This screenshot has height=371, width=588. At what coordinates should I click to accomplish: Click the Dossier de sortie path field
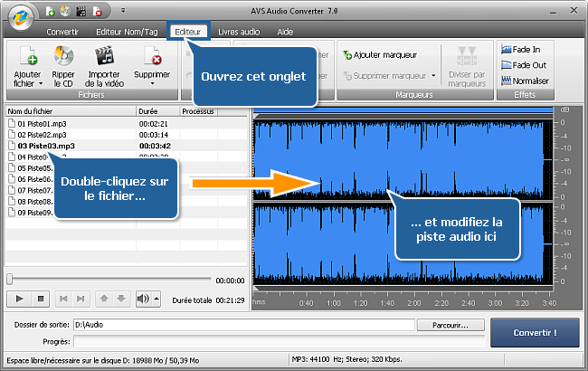pyautogui.click(x=244, y=325)
